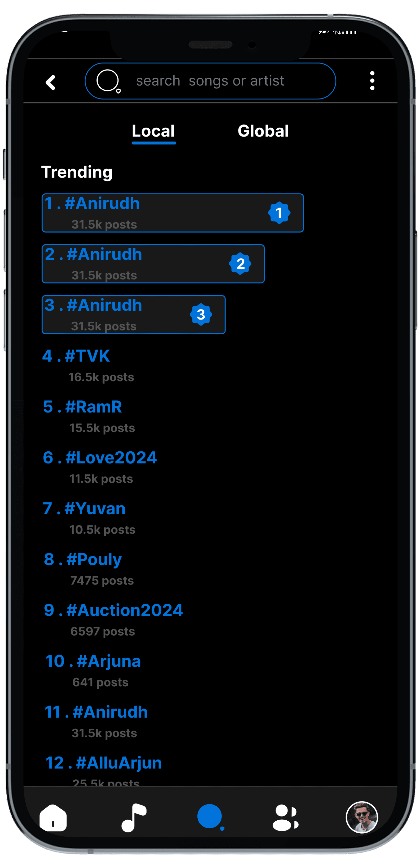Open the three-dot more options menu
This screenshot has width=420, height=868.
pyautogui.click(x=372, y=81)
